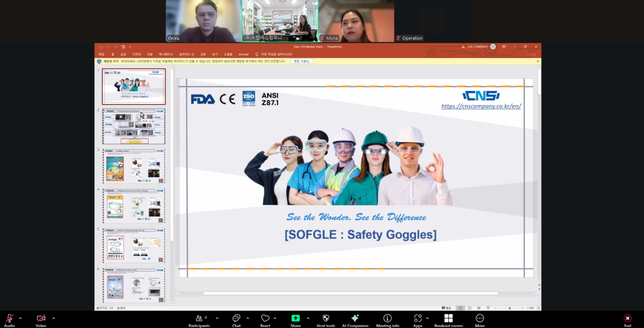Click the PowerPoint zoom slider
This screenshot has width=644, height=328.
pyautogui.click(x=510, y=308)
